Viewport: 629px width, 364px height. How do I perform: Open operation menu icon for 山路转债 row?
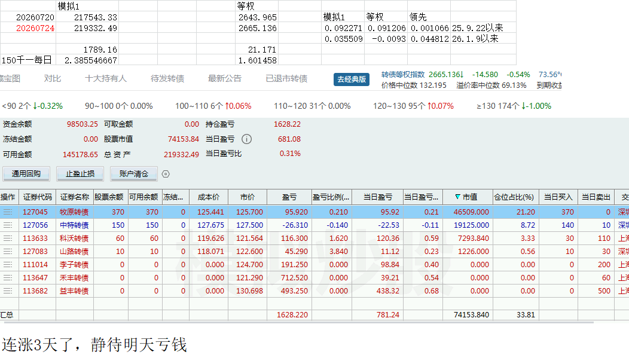(x=8, y=252)
